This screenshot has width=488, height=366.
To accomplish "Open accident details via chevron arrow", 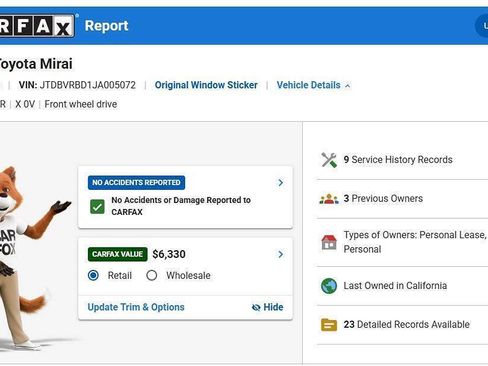I will (281, 183).
